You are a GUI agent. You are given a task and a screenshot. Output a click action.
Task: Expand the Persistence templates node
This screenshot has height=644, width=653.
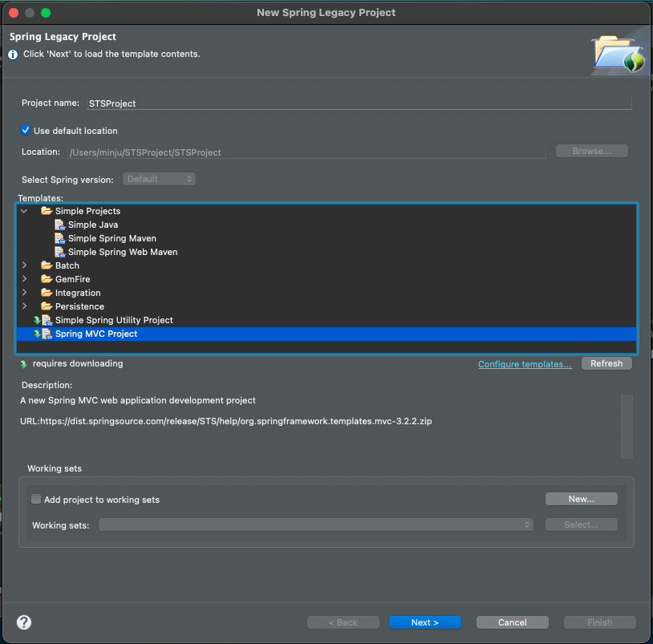pos(24,306)
